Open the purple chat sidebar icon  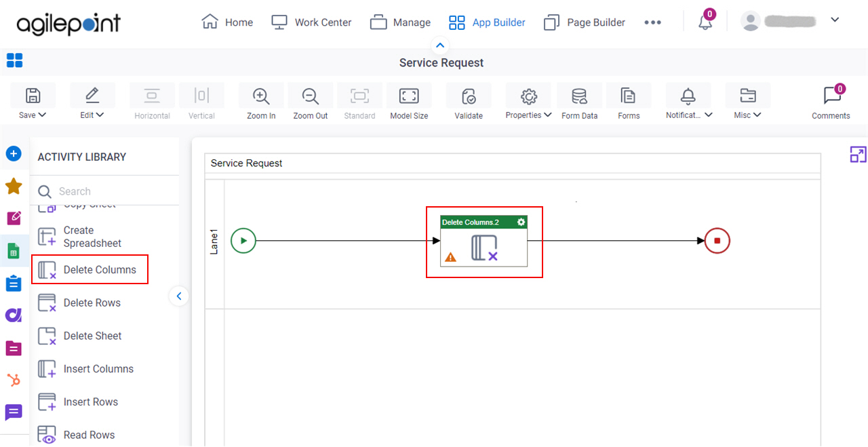click(14, 412)
